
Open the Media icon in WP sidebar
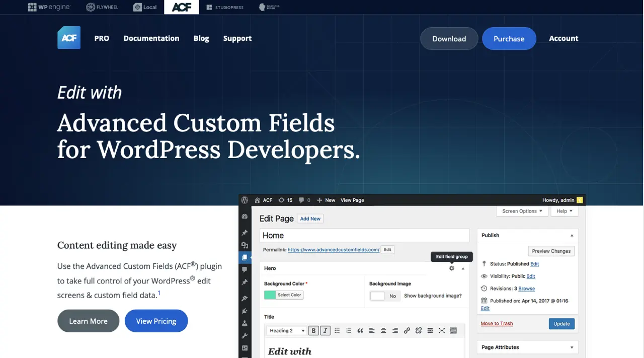click(245, 245)
